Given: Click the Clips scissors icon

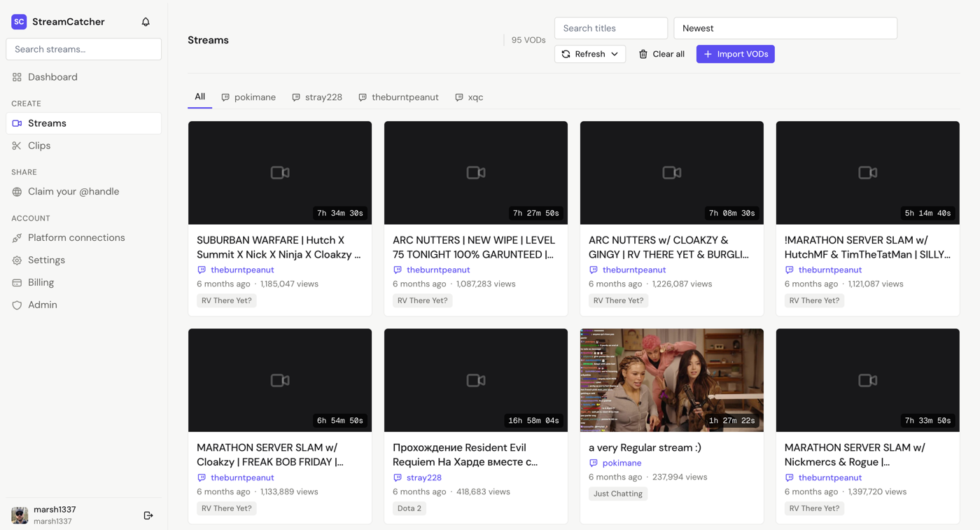Looking at the screenshot, I should click(x=17, y=146).
